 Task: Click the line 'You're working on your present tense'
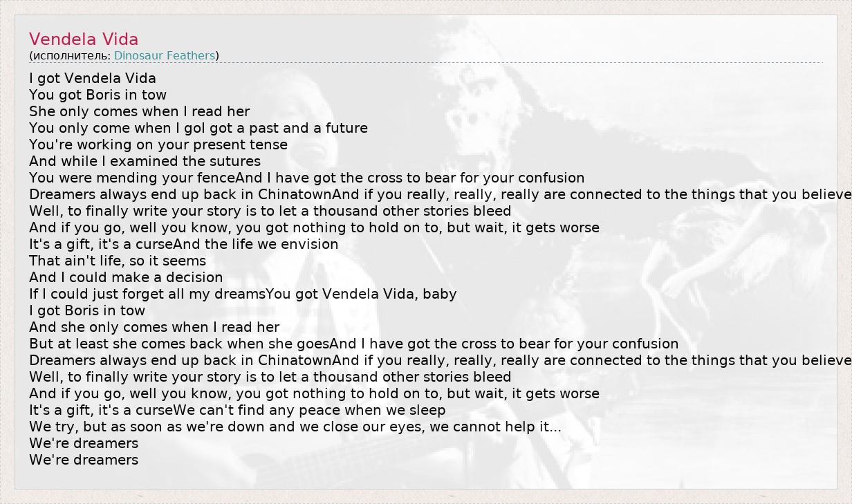coord(158,144)
